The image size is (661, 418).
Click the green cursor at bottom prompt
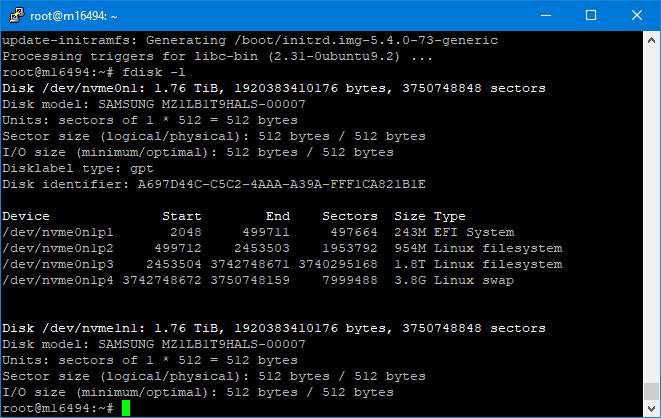tap(126, 408)
